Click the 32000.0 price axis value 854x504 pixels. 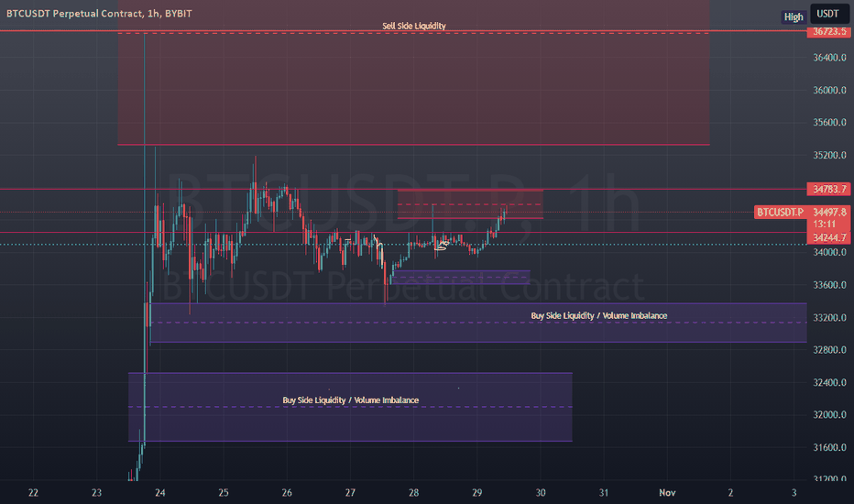point(829,414)
